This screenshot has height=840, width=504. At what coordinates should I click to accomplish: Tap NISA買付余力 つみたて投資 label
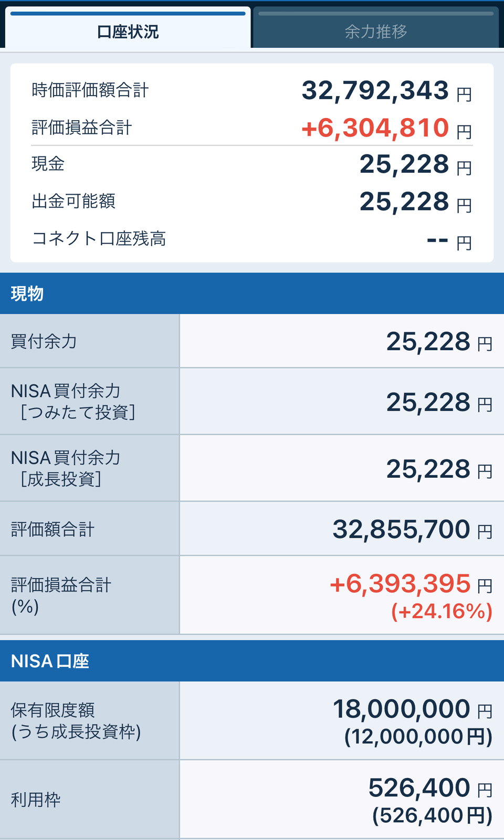coord(73,402)
